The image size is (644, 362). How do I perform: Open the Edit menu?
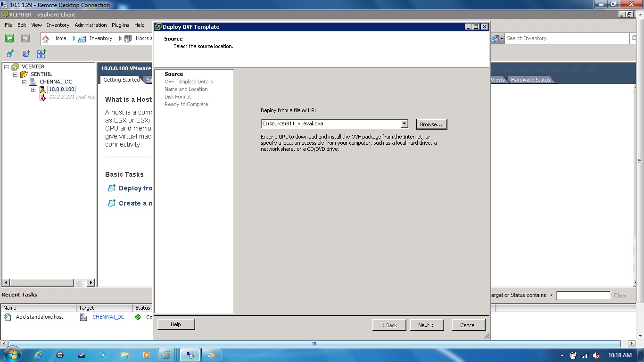[x=22, y=25]
